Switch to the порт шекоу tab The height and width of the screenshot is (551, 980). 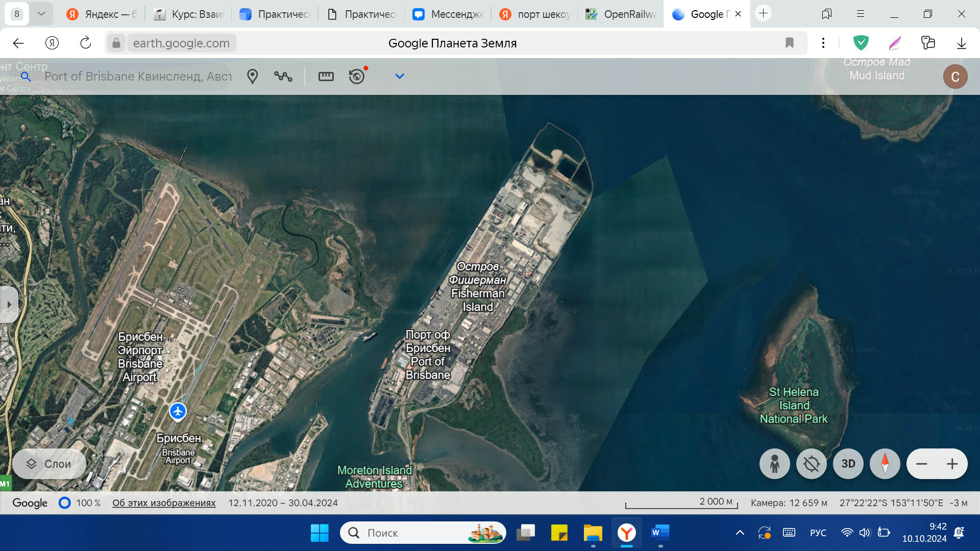pos(535,14)
